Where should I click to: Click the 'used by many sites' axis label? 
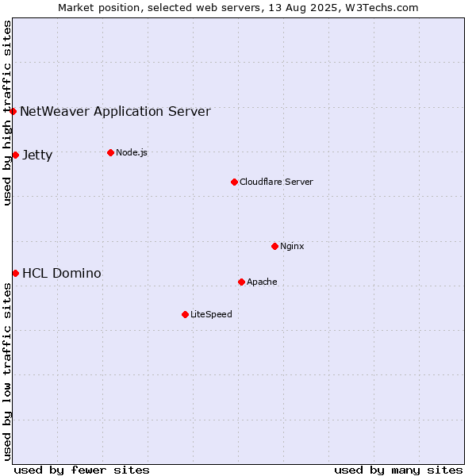click(398, 470)
